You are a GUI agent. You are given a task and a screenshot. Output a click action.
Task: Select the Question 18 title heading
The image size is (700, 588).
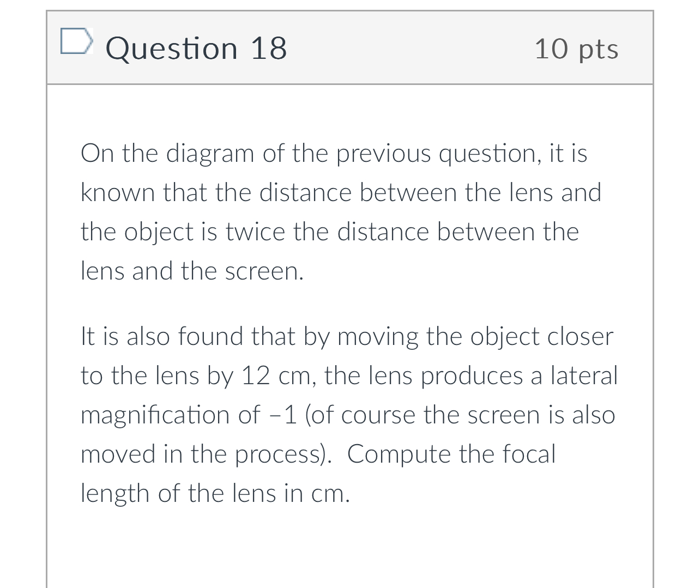pos(196,48)
